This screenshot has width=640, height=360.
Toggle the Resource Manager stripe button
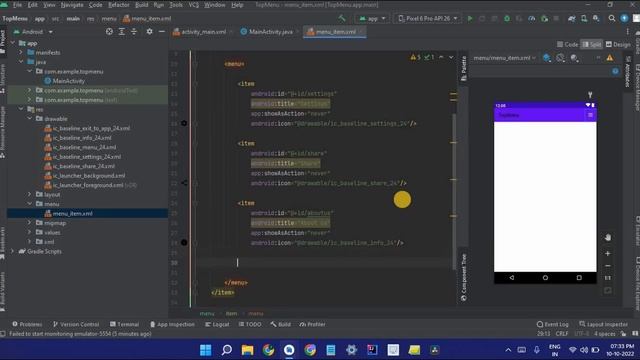coord(2,133)
